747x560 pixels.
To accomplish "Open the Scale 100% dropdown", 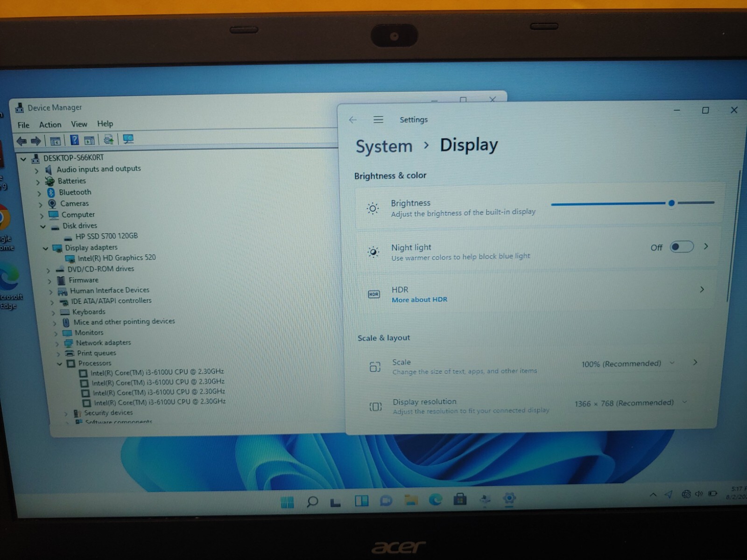I will click(628, 363).
